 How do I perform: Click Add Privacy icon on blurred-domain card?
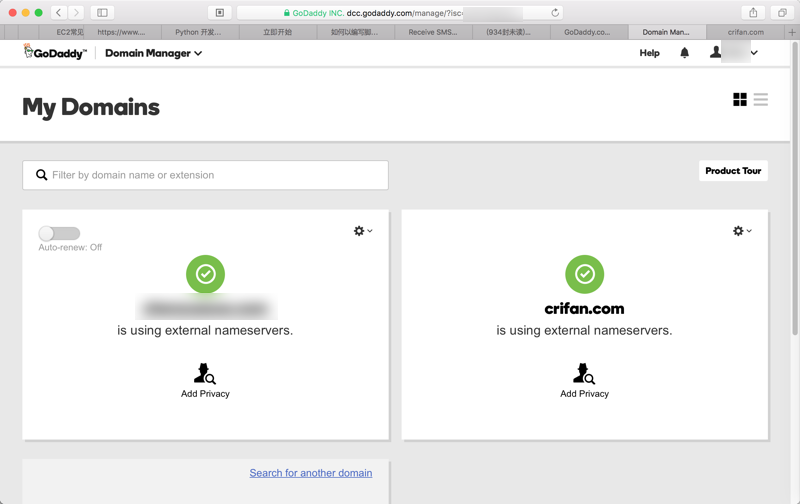[205, 373]
